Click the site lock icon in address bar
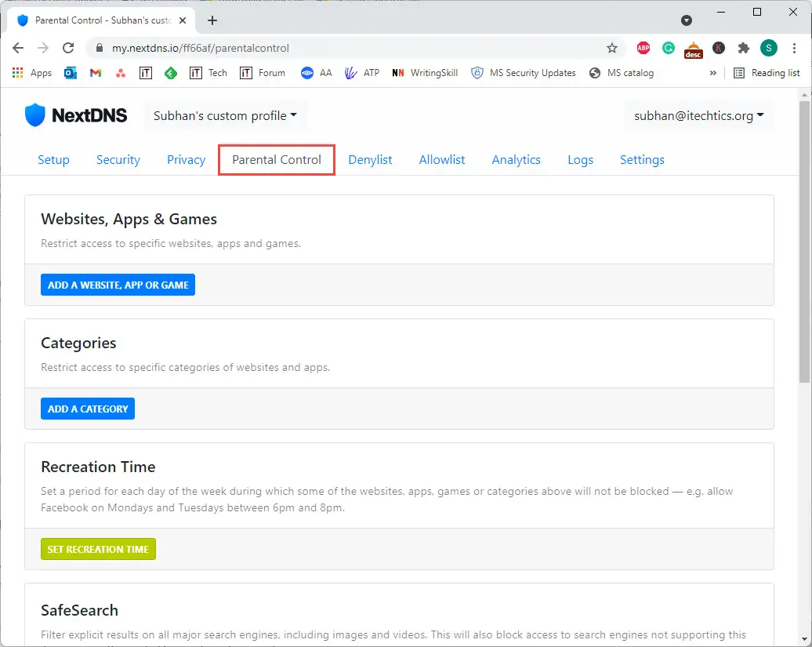812x647 pixels. tap(100, 48)
